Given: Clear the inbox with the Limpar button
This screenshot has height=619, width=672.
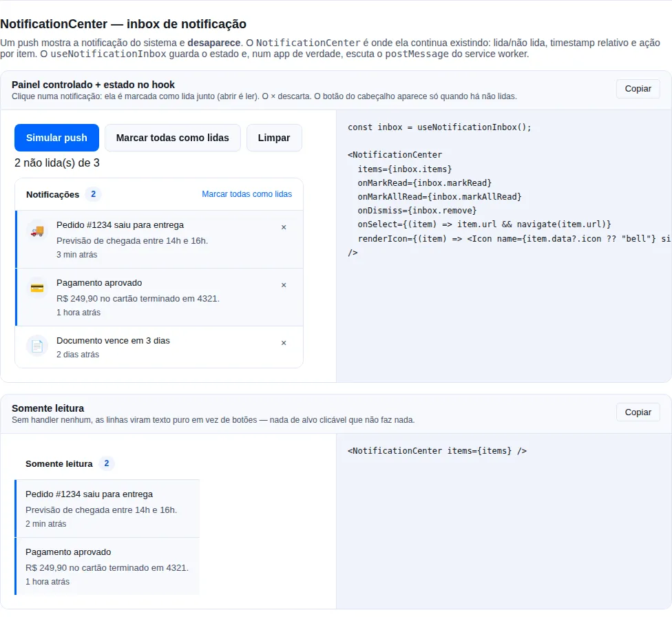Looking at the screenshot, I should tap(274, 138).
